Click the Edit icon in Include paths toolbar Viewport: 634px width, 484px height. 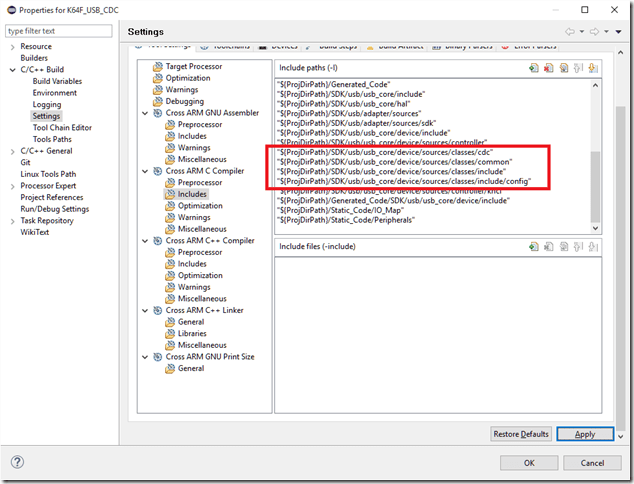564,68
